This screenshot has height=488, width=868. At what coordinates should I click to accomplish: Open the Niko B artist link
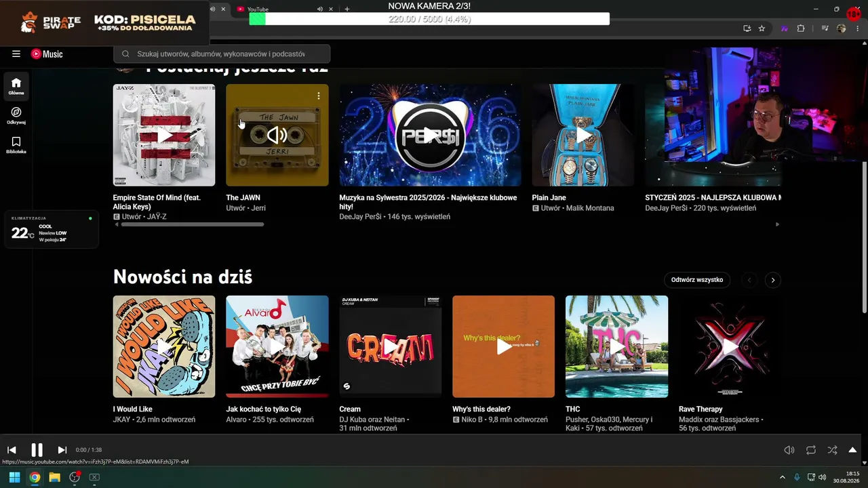pyautogui.click(x=473, y=420)
